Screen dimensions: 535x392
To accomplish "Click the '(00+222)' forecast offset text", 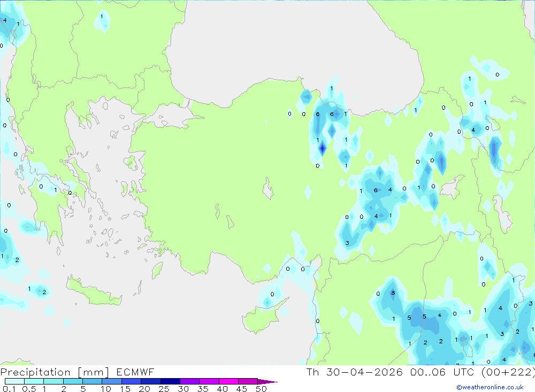I will click(508, 372).
